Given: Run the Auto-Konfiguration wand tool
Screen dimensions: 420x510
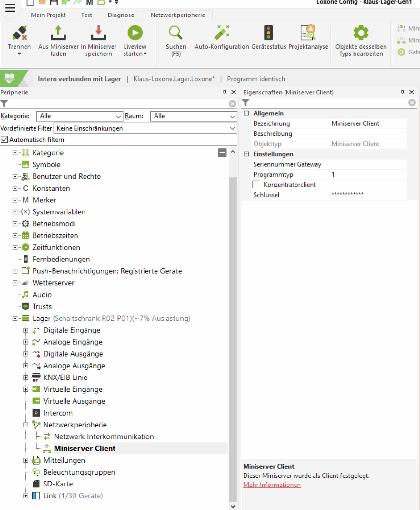Looking at the screenshot, I should (222, 33).
